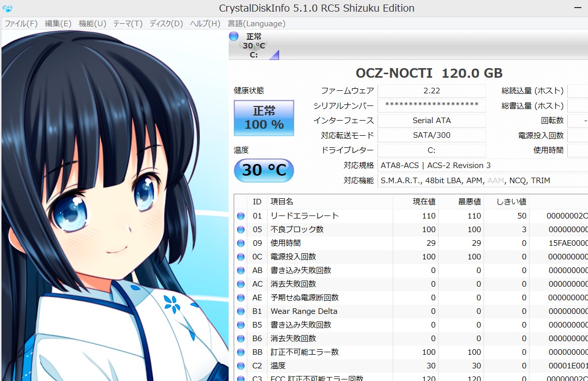Click the しきい値 column header
The height and width of the screenshot is (381, 588).
506,202
